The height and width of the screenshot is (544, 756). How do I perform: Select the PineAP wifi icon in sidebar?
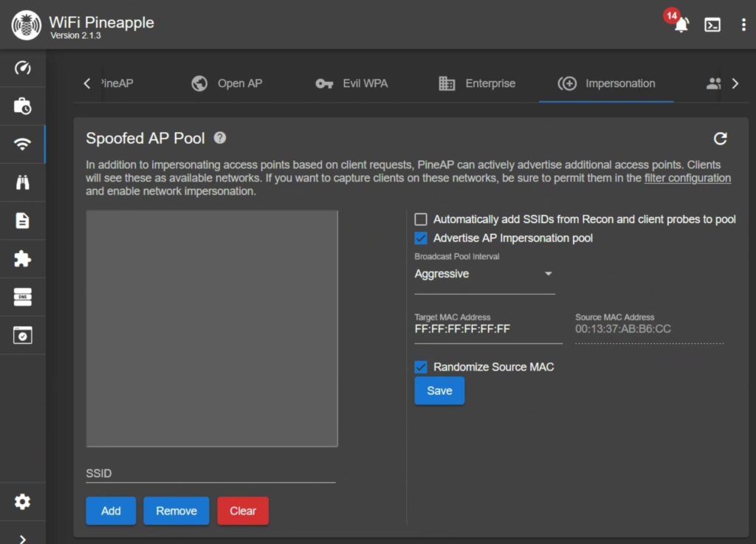pyautogui.click(x=23, y=144)
